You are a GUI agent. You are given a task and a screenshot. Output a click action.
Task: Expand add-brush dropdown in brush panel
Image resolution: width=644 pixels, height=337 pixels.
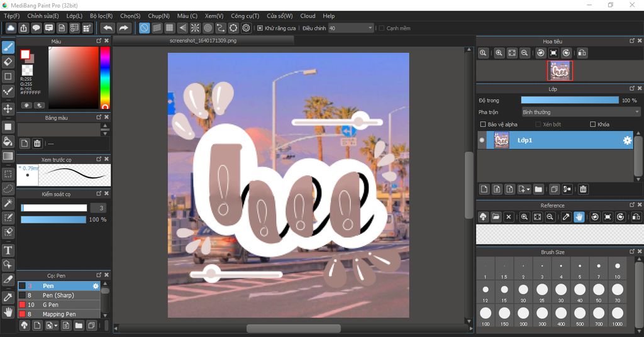[56, 326]
